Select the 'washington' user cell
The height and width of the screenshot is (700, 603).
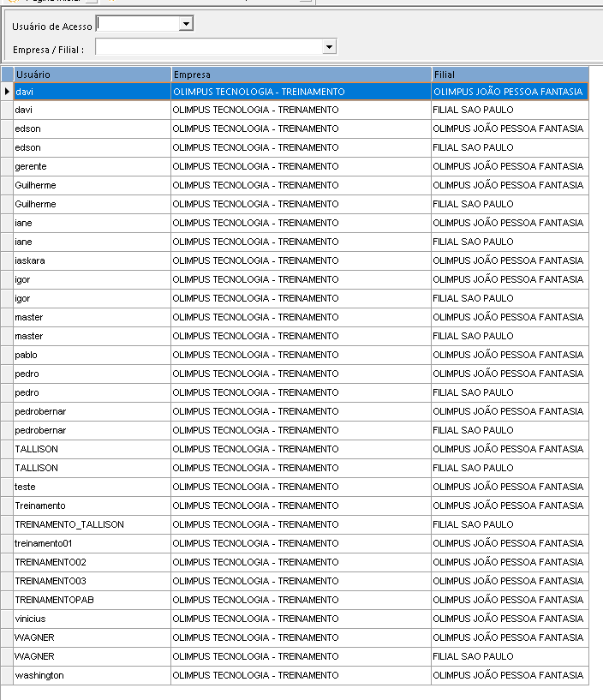(93, 675)
